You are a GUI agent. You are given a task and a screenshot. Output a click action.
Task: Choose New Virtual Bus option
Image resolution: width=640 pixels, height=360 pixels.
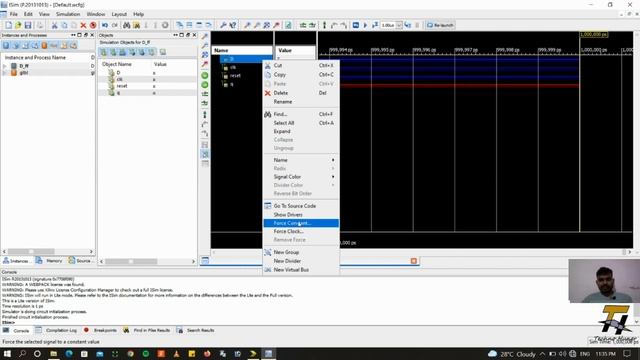[301, 270]
